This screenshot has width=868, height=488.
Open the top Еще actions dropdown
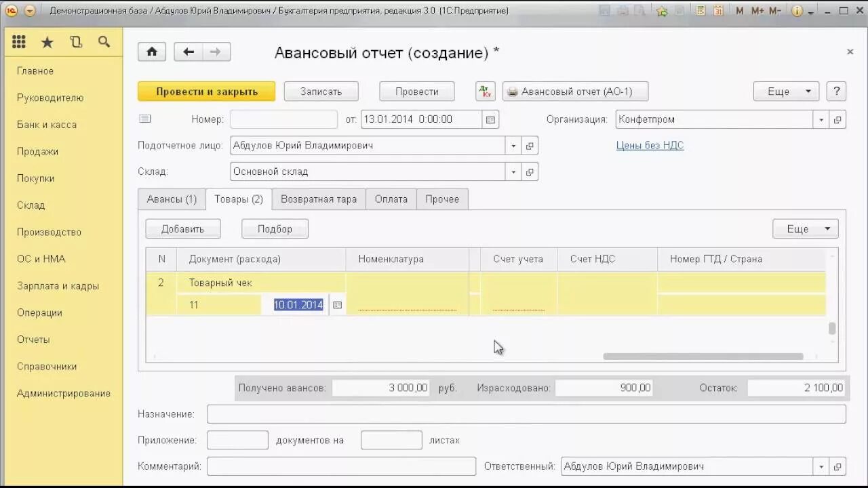tap(786, 91)
